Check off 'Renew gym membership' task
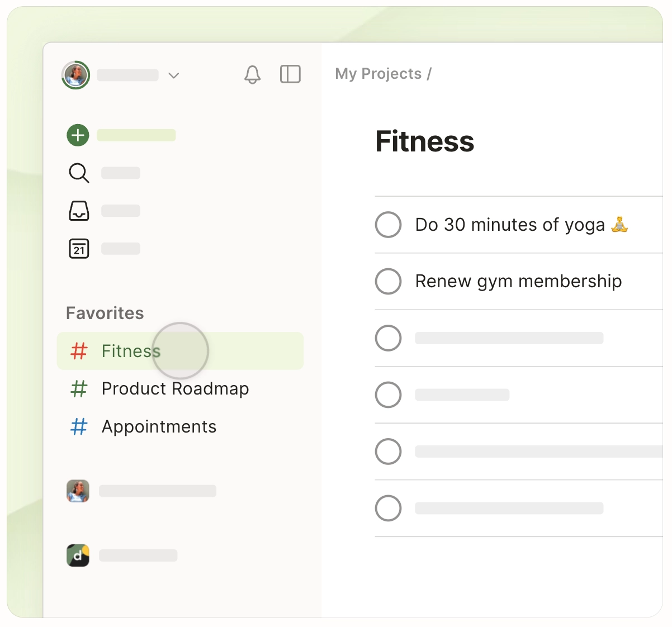This screenshot has width=672, height=627. point(388,281)
